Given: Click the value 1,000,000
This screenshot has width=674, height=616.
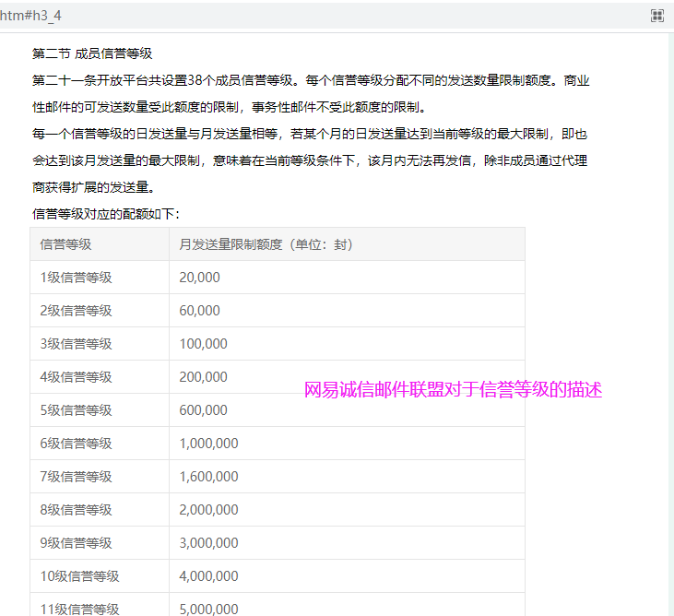Looking at the screenshot, I should 208,444.
